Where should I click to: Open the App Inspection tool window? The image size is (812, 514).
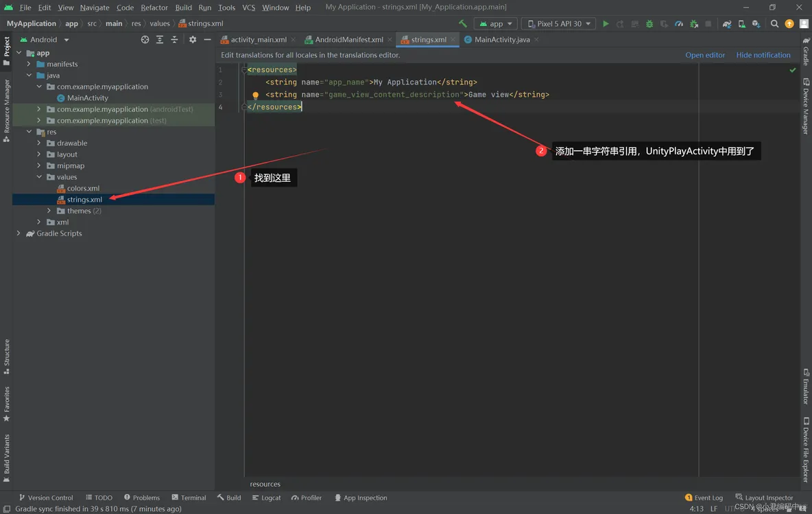click(361, 498)
